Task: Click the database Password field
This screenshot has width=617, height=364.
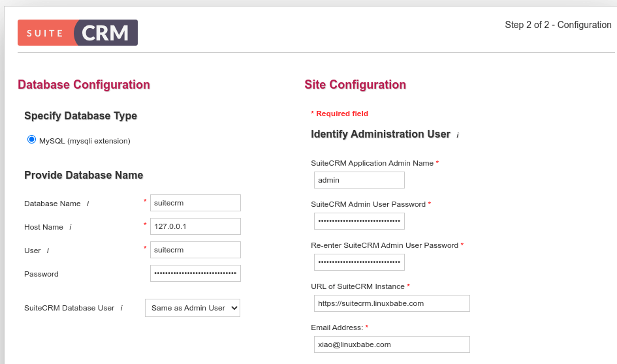Action: (195, 273)
